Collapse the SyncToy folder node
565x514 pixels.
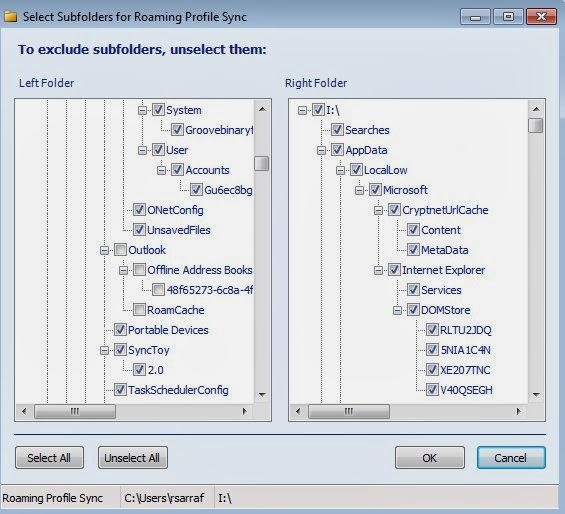click(104, 350)
